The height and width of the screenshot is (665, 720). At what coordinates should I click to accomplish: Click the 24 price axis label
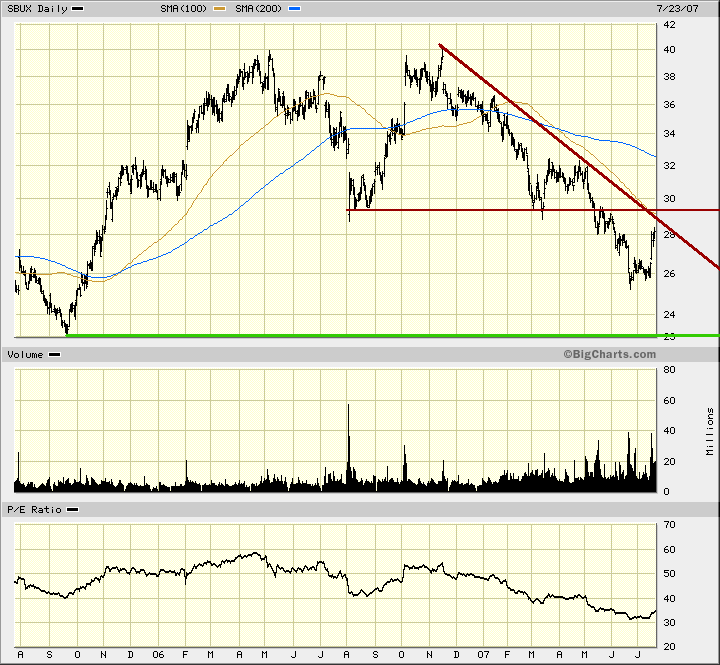coord(669,315)
